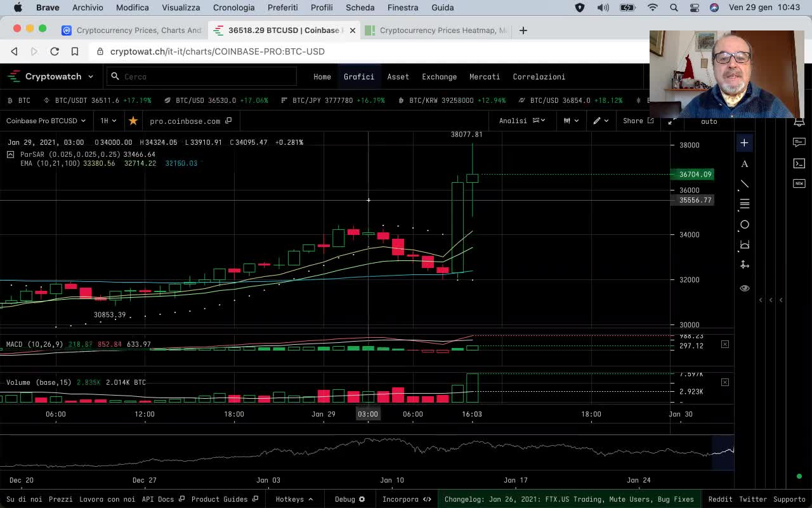812x508 pixels.
Task: Click the Cerca search field
Action: (x=201, y=76)
